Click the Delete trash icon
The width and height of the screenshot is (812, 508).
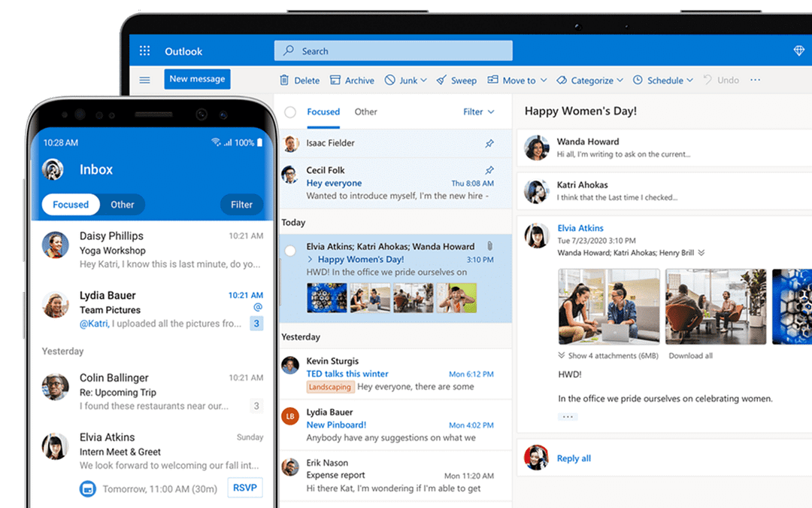pyautogui.click(x=284, y=80)
